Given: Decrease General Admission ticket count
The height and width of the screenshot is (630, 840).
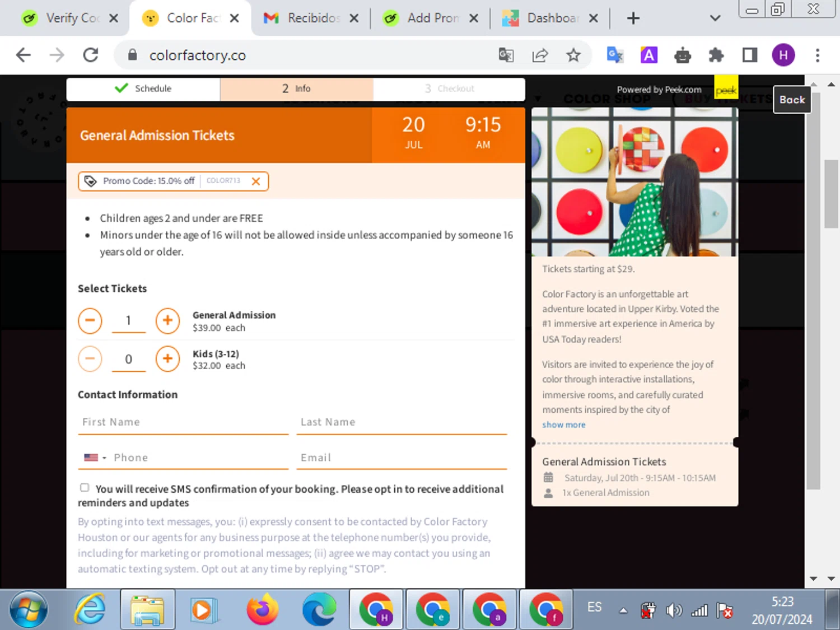Looking at the screenshot, I should [90, 321].
